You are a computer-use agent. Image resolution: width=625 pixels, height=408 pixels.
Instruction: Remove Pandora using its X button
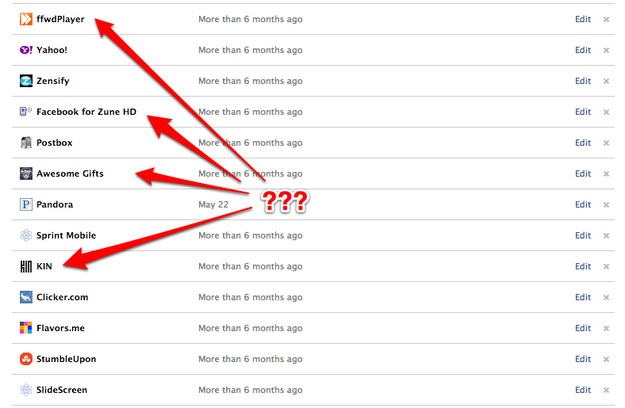tap(606, 205)
